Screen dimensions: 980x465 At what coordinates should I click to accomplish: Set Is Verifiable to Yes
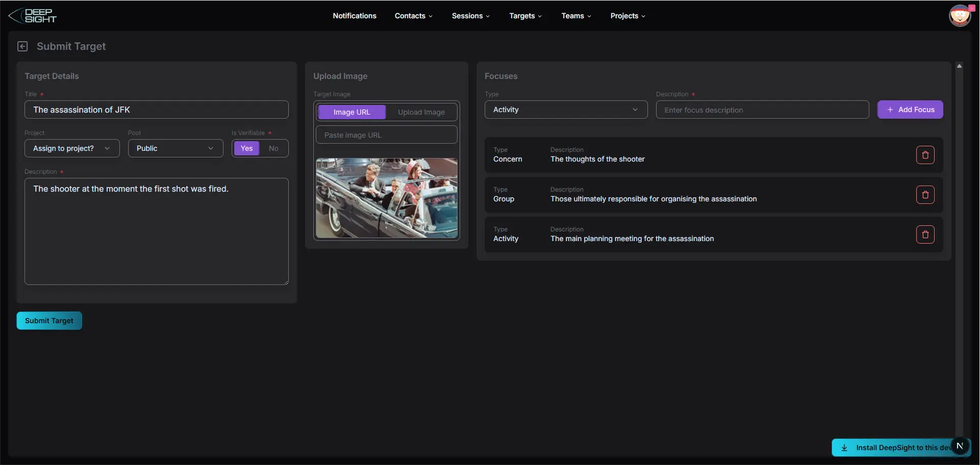pyautogui.click(x=246, y=148)
